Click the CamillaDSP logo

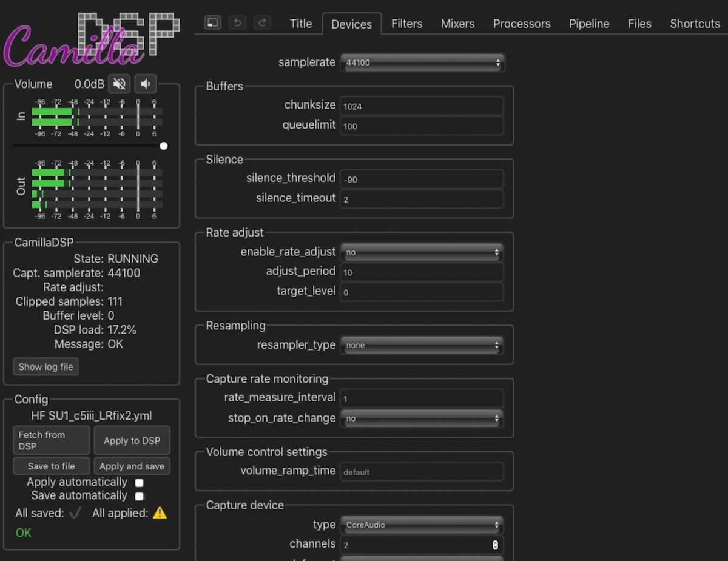coord(91,39)
